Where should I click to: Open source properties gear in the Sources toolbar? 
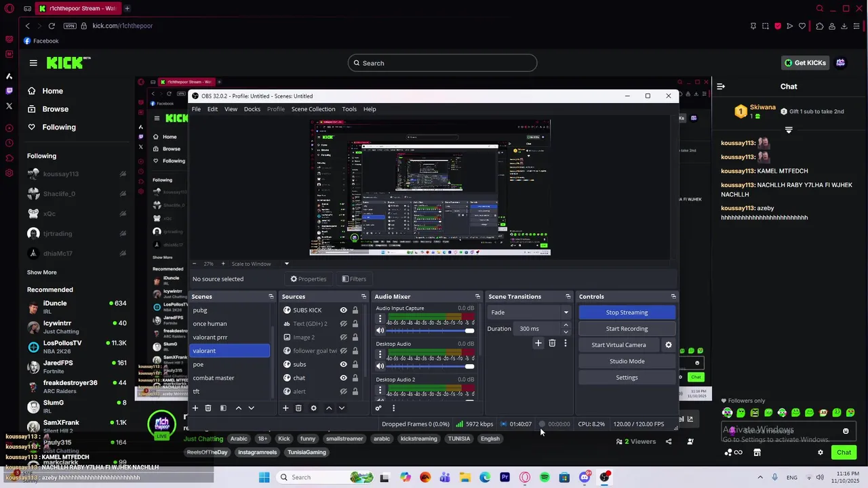click(313, 408)
